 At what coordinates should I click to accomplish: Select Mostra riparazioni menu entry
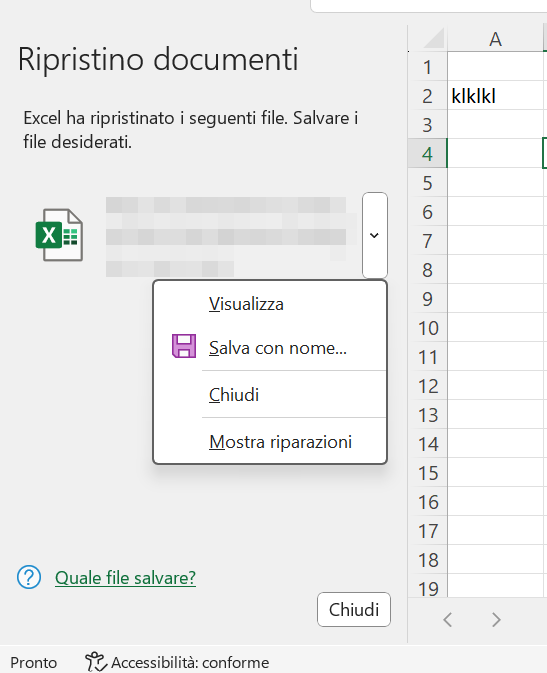tap(280, 442)
